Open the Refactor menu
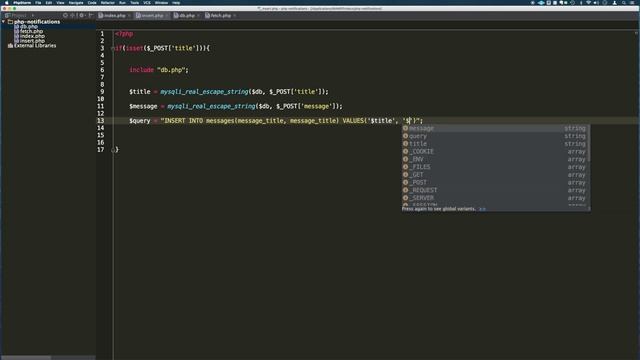 (x=108, y=2)
